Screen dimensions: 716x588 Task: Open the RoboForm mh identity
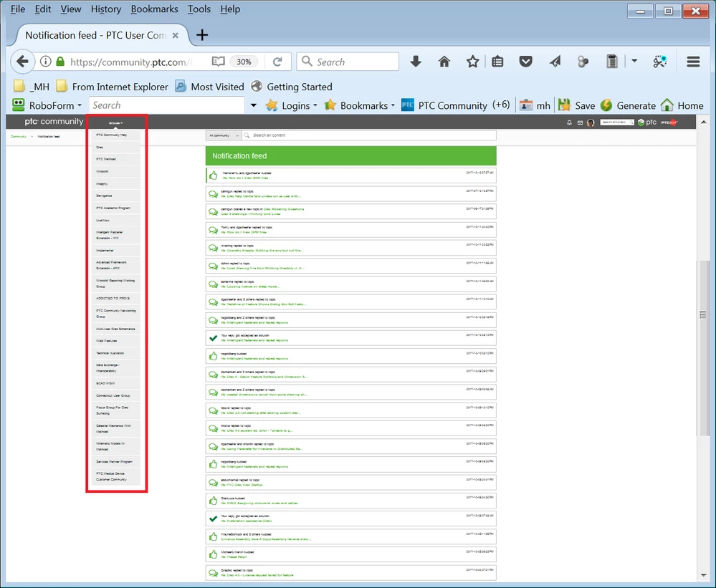click(x=535, y=105)
